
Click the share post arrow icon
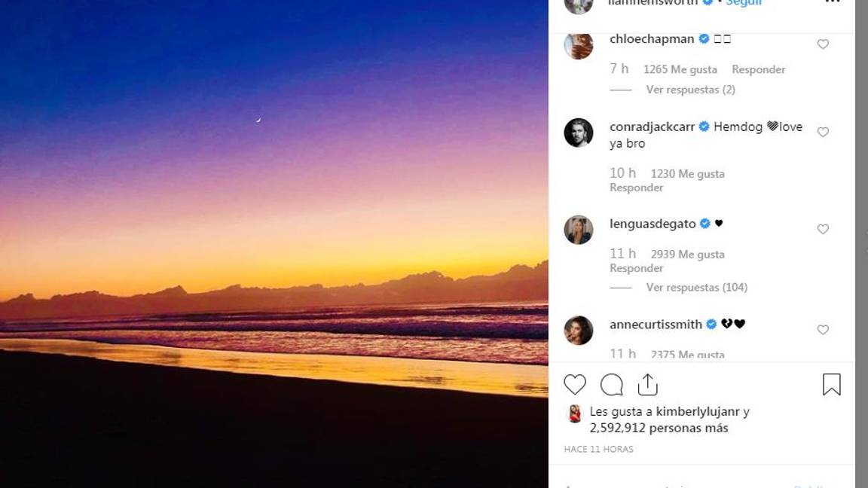click(x=647, y=385)
